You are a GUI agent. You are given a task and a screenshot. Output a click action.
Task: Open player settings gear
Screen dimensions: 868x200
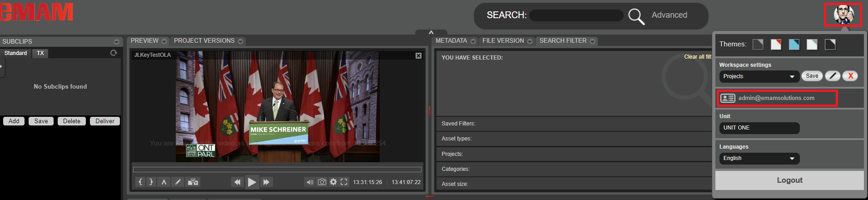(x=333, y=182)
